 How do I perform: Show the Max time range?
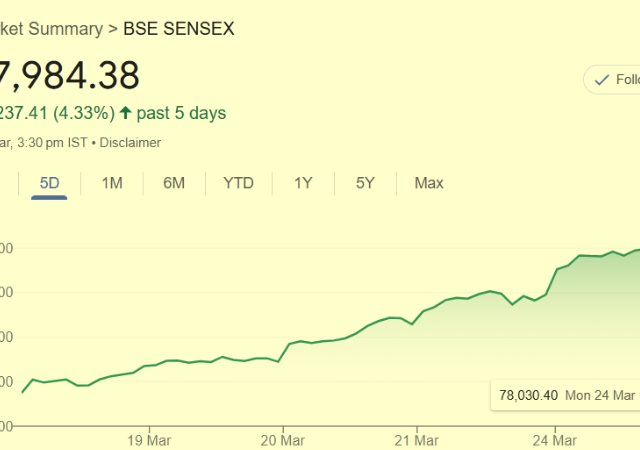tap(429, 183)
